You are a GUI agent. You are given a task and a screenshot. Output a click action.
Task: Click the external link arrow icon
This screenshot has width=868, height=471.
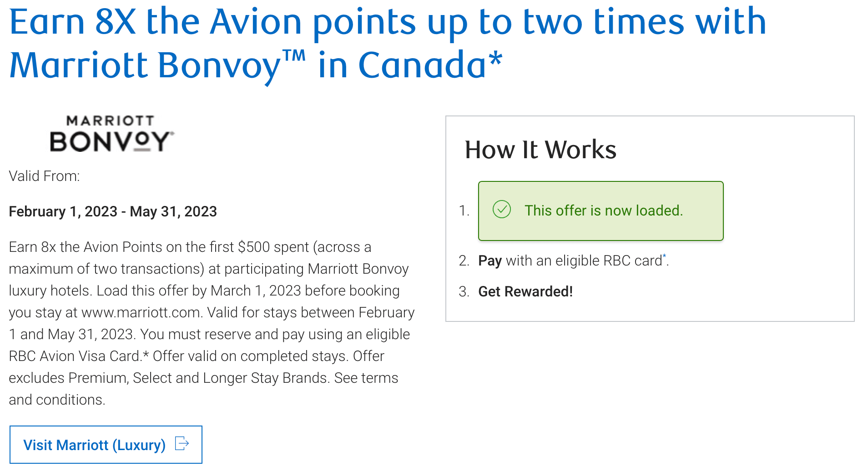tap(182, 443)
